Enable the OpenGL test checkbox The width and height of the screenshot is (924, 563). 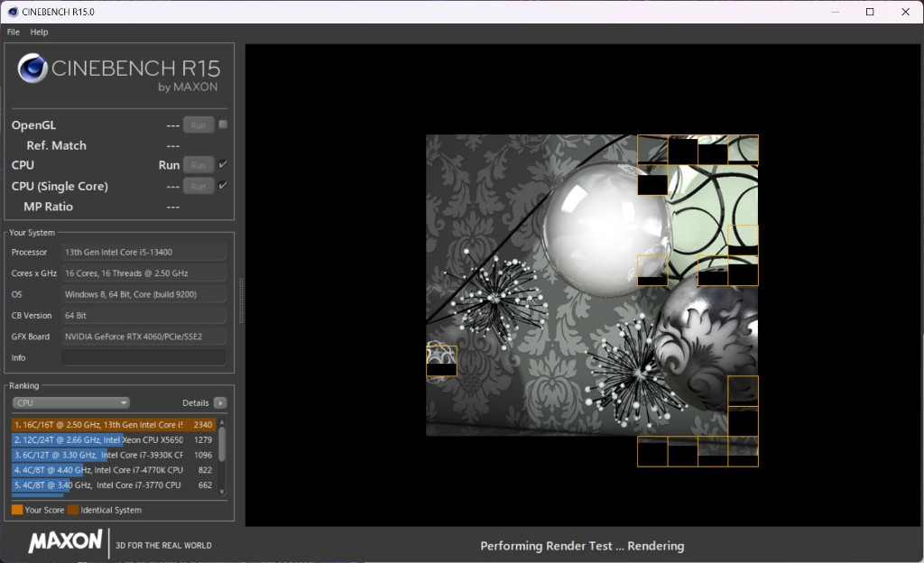(223, 125)
